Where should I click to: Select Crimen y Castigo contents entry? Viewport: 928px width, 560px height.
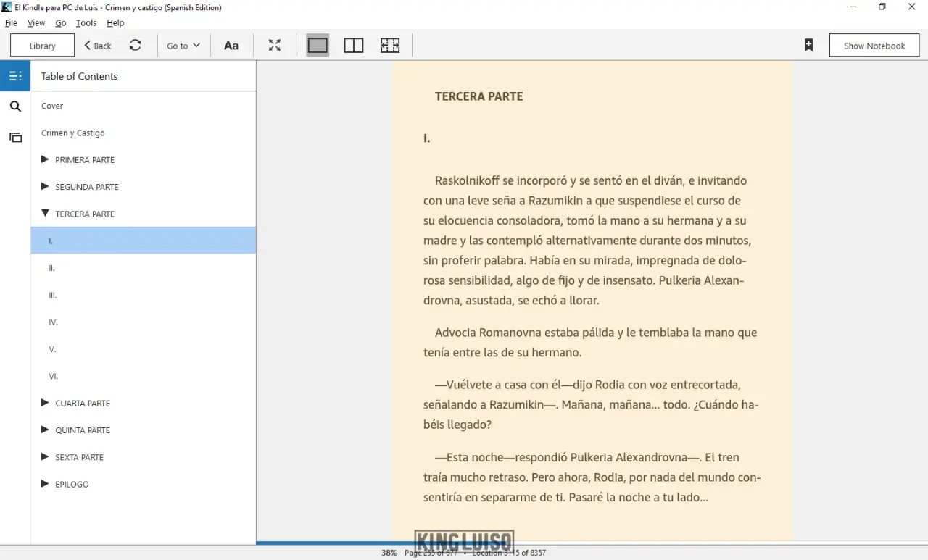point(73,133)
